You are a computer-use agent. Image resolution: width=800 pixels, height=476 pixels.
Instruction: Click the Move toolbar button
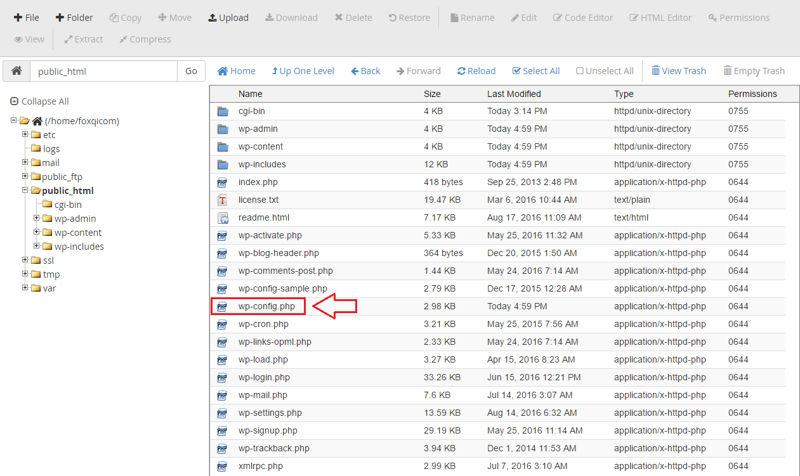coord(174,17)
